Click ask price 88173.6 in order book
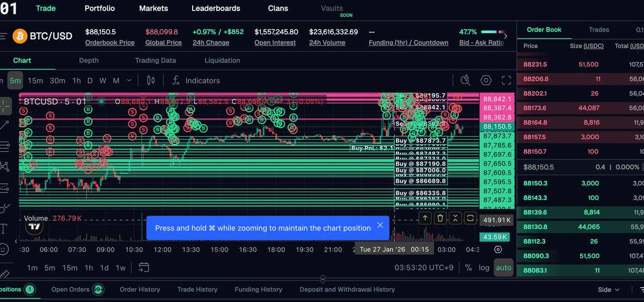 [535, 108]
